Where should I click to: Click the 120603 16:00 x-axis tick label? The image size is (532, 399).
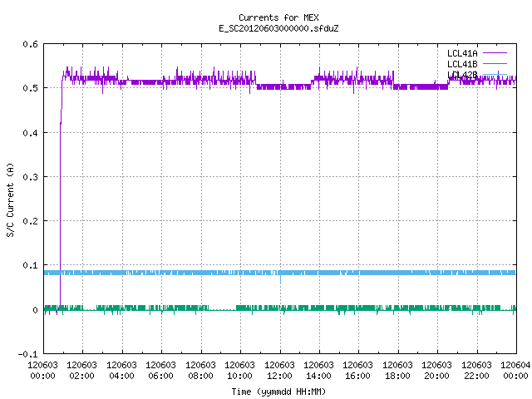(357, 370)
